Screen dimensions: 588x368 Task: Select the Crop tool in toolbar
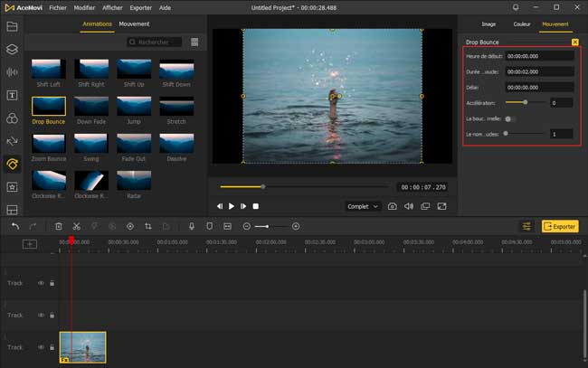click(148, 226)
